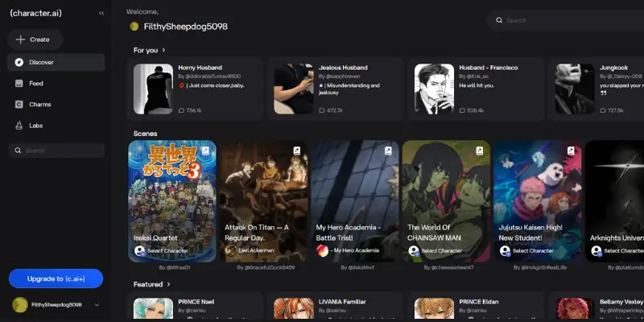
Task: Click the chat count icon on Husband - Francisco
Action: point(462,110)
